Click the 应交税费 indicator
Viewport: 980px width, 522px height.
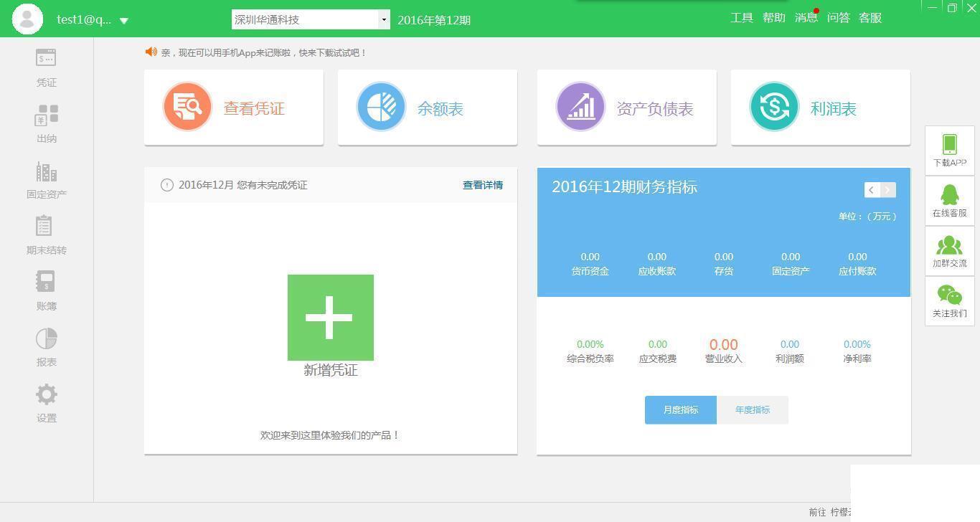click(658, 351)
